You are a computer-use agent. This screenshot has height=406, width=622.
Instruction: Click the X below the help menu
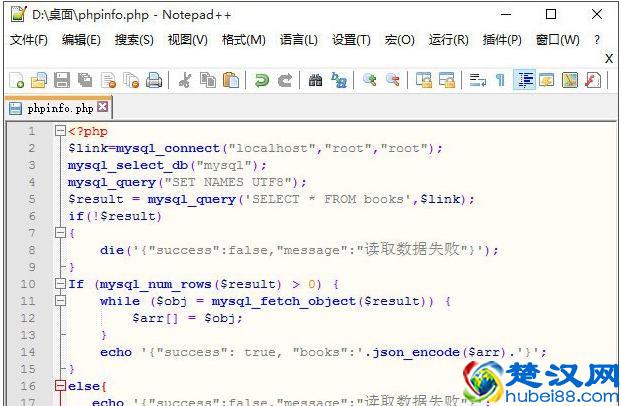pyautogui.click(x=609, y=58)
